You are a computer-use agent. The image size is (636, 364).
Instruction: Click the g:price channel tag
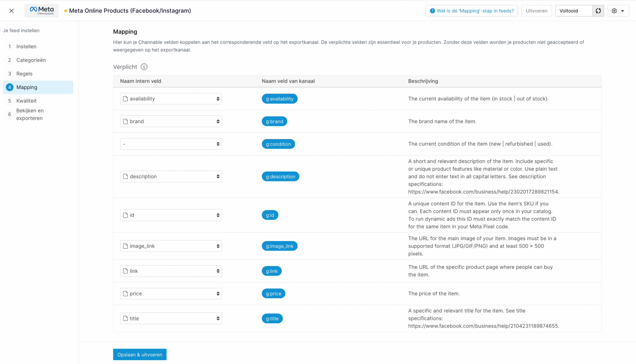pyautogui.click(x=273, y=294)
